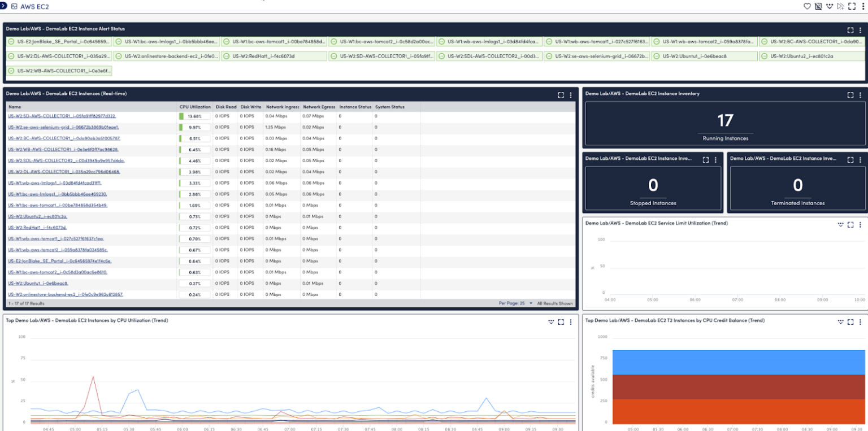Select the US-W2:se-aws-selenium-grid alert status tile
Screen dimensions: 868x431
596,56
